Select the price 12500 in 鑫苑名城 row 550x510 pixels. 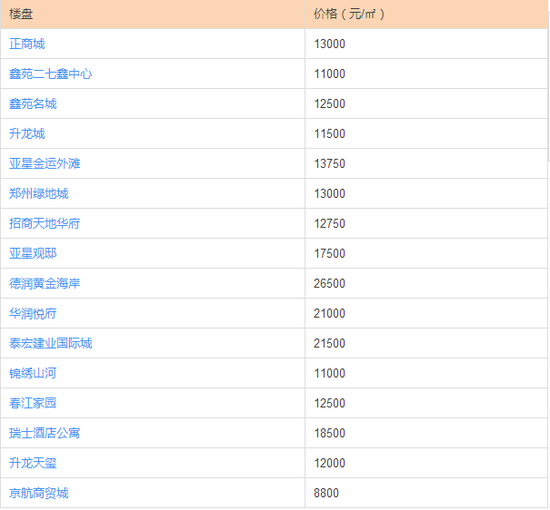point(329,104)
